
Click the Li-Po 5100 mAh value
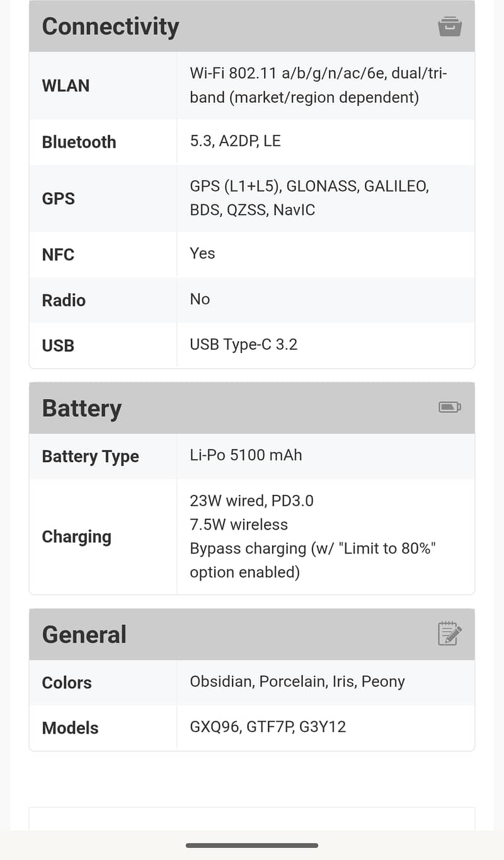click(246, 455)
